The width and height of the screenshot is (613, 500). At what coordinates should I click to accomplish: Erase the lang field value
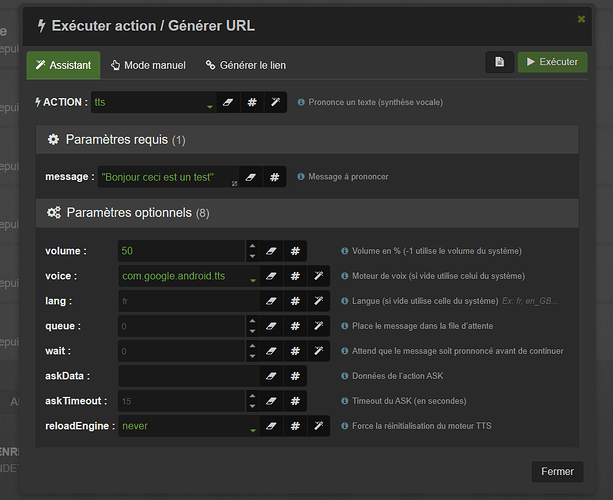(271, 301)
